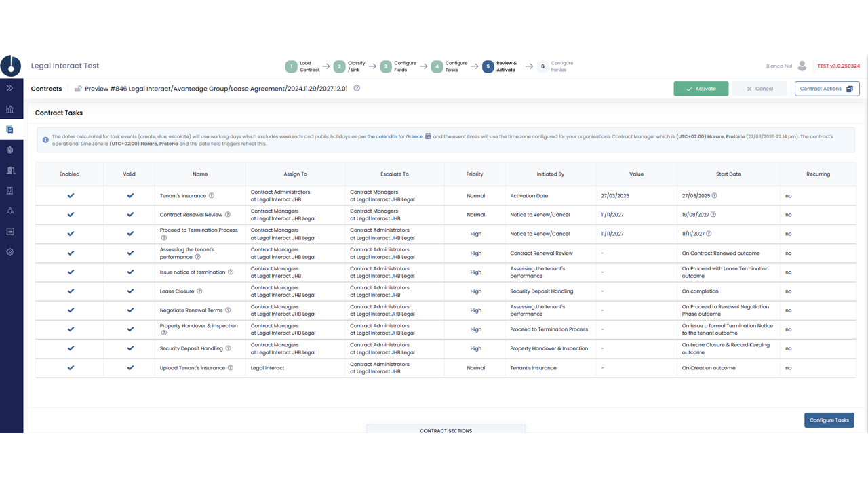868x488 pixels.
Task: Toggle Enabled check for Security Deposit Handling
Action: tap(71, 348)
